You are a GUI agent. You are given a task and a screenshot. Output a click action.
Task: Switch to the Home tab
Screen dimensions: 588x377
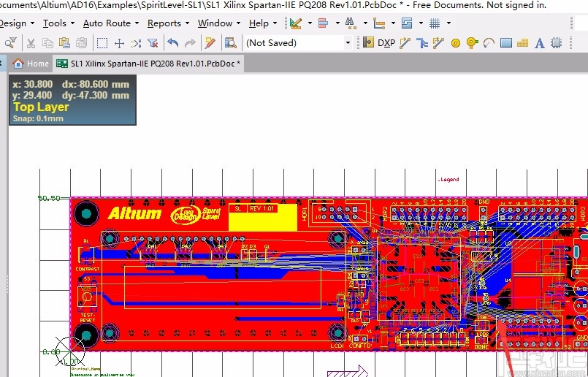tap(31, 64)
